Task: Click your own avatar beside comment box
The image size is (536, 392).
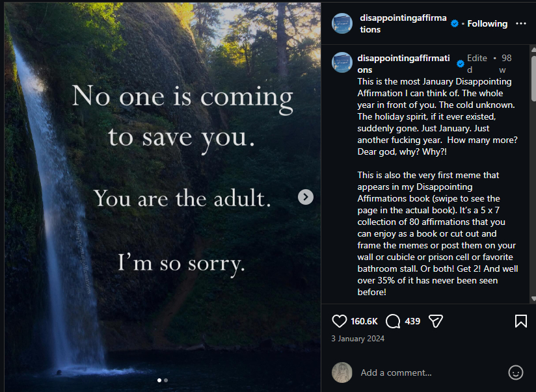Action: [342, 372]
